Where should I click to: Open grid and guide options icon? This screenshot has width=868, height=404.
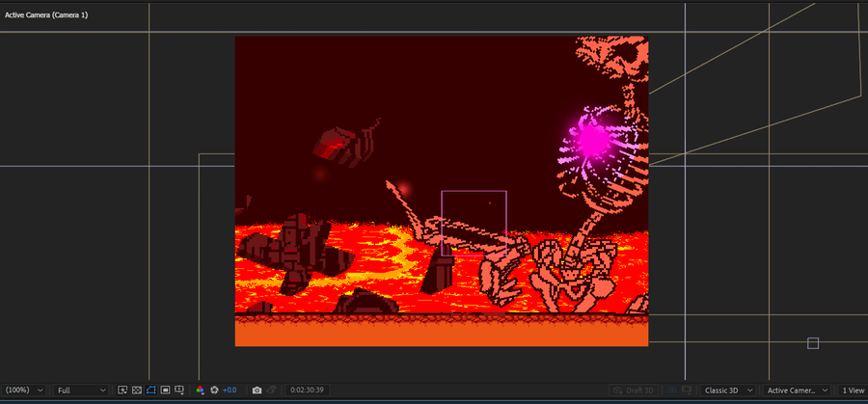[178, 391]
